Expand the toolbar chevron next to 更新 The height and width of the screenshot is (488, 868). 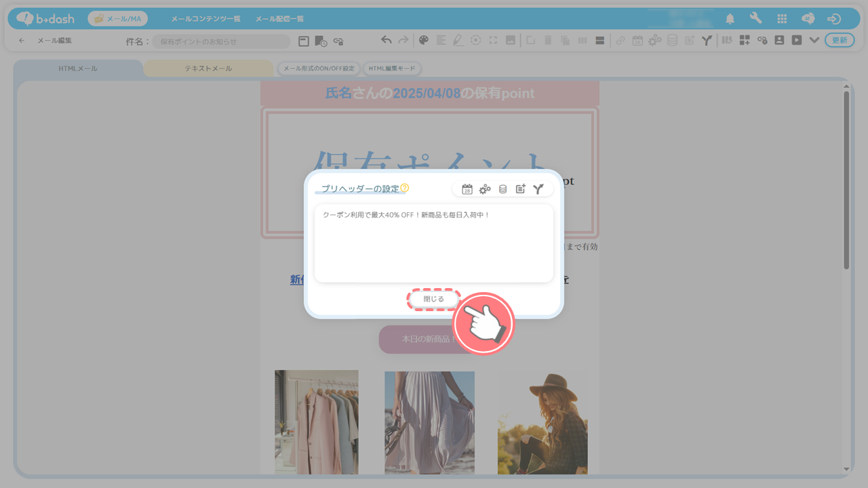click(814, 41)
